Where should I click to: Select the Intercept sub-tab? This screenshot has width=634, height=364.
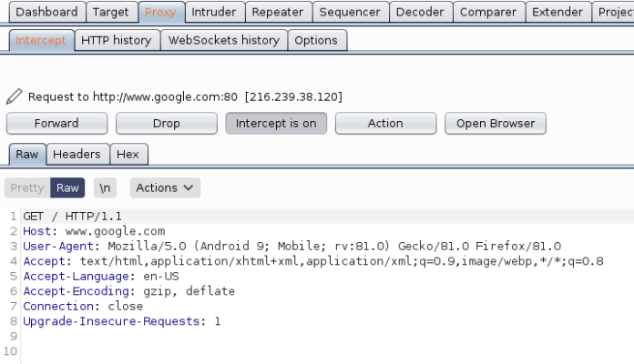pos(41,40)
